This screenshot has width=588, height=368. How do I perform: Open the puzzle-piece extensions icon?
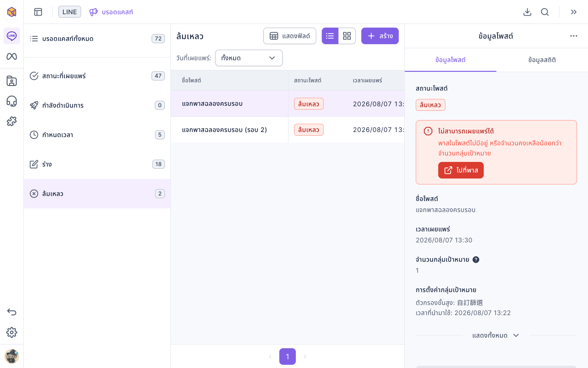tap(11, 121)
